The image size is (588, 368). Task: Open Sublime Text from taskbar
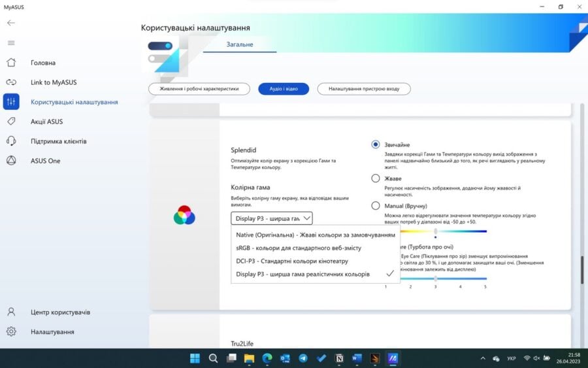(374, 358)
